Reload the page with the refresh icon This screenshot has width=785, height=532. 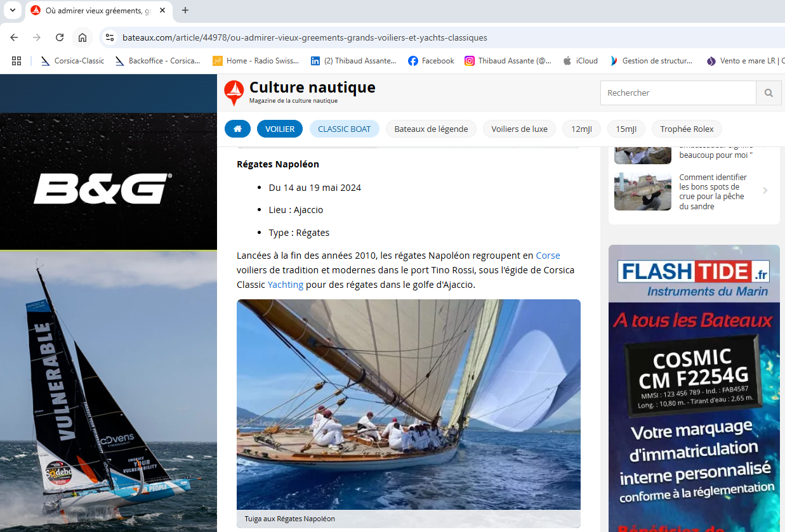(60, 37)
